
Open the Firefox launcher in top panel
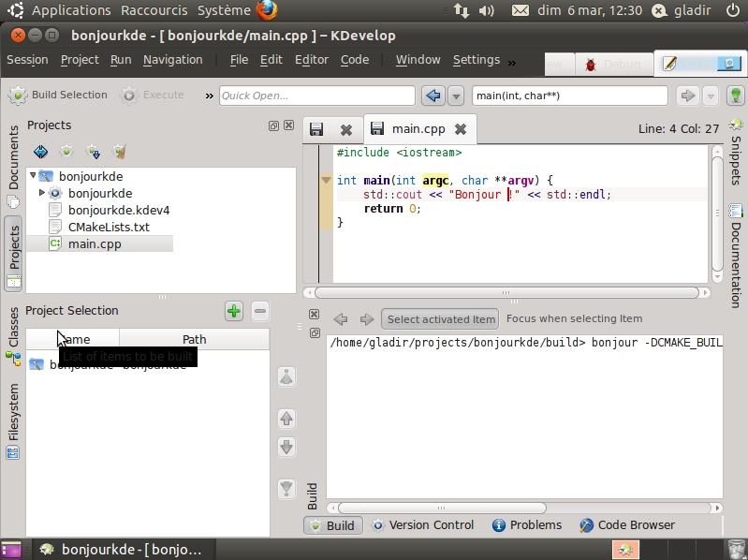tap(267, 10)
